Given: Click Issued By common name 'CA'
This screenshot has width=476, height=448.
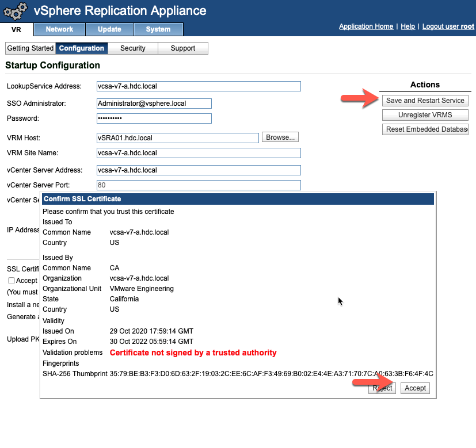Looking at the screenshot, I should click(115, 268).
